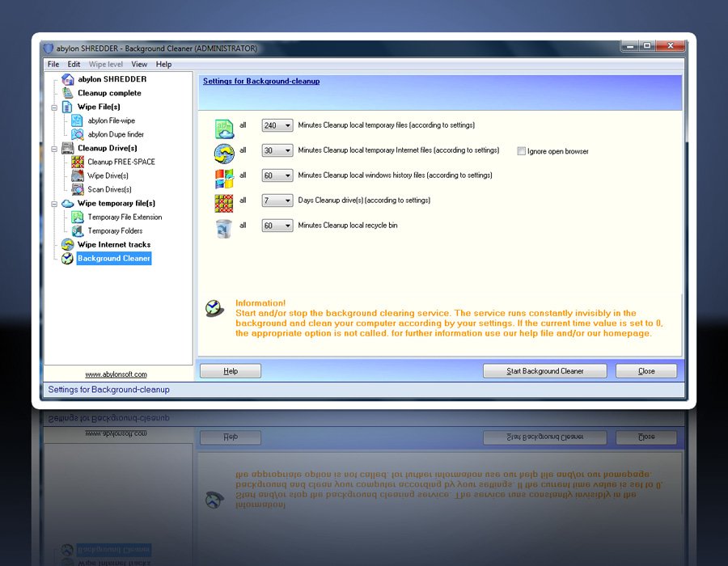Click the windows history flag icon
Image resolution: width=728 pixels, height=566 pixels.
point(224,179)
